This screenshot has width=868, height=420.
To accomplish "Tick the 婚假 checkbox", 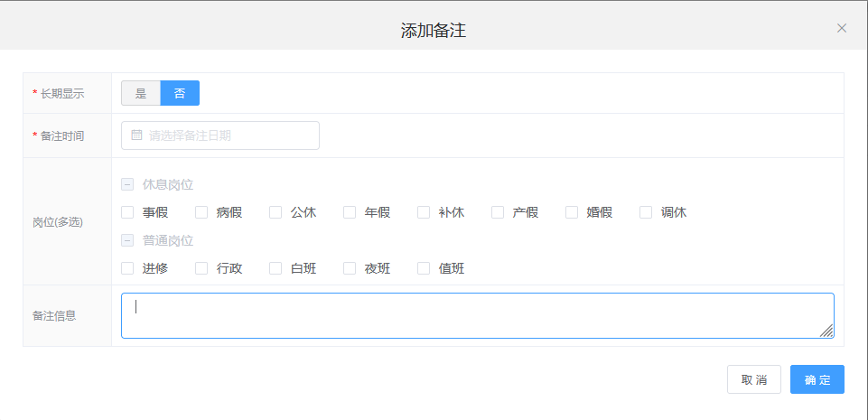I will pyautogui.click(x=572, y=212).
